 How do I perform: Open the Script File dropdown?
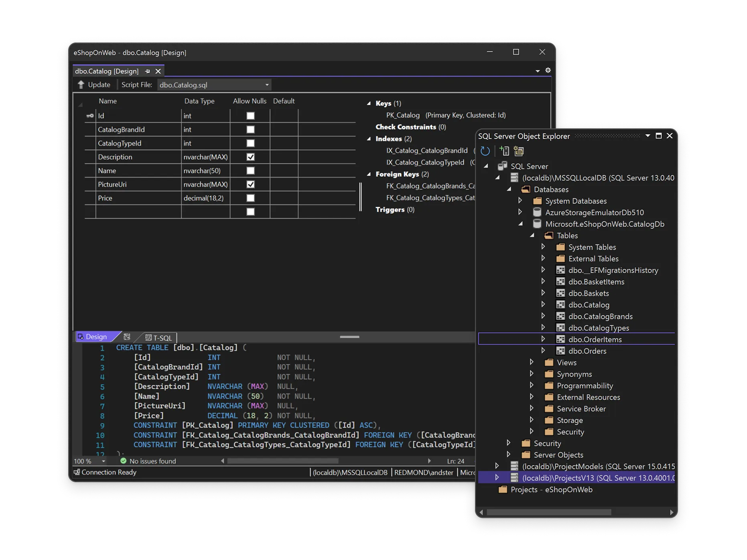(x=266, y=85)
